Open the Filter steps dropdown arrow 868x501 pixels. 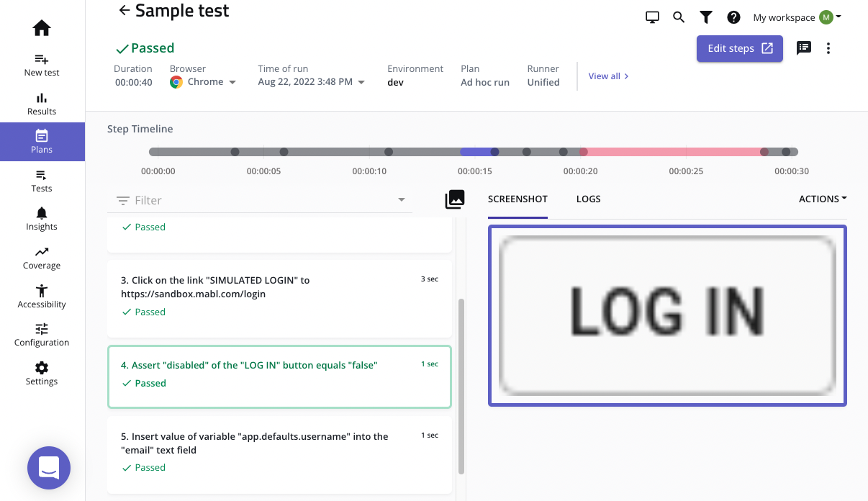[x=402, y=200]
